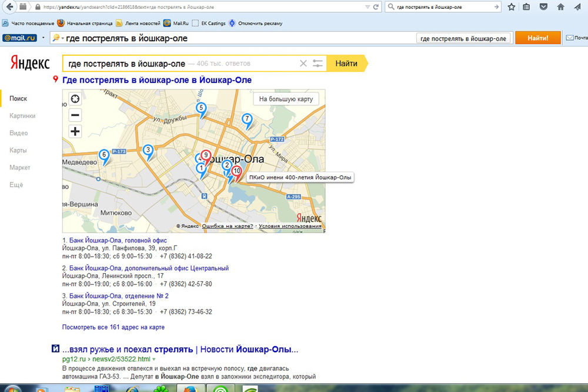Click the paper-plane share icon
The height and width of the screenshot is (392, 588).
point(577,6)
